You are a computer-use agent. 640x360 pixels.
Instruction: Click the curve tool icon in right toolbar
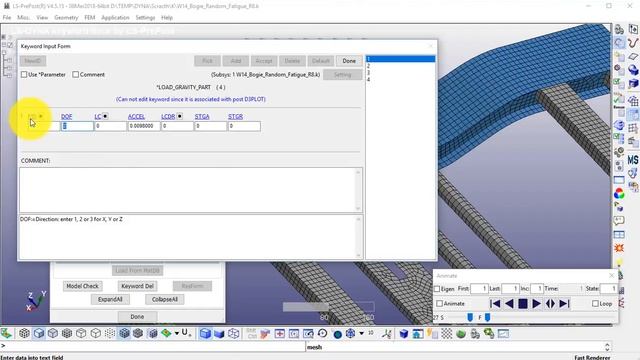point(633,42)
